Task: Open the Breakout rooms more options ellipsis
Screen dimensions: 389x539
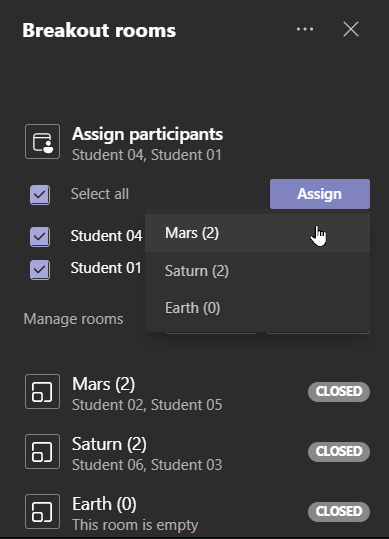Action: point(305,29)
